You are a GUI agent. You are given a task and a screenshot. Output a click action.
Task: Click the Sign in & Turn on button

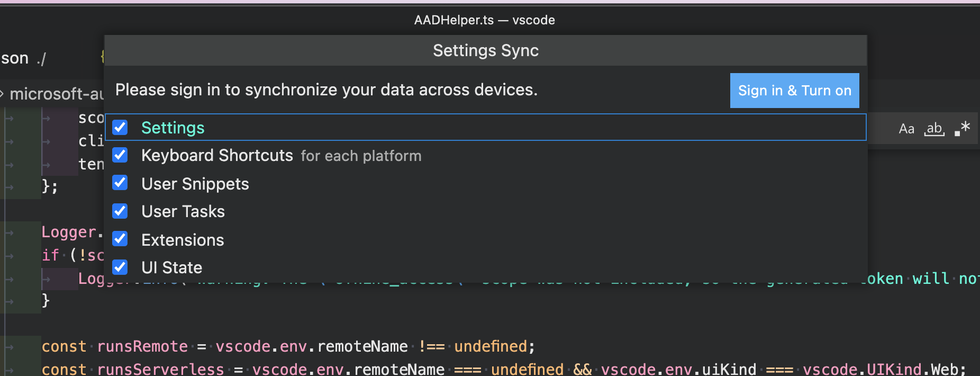794,91
